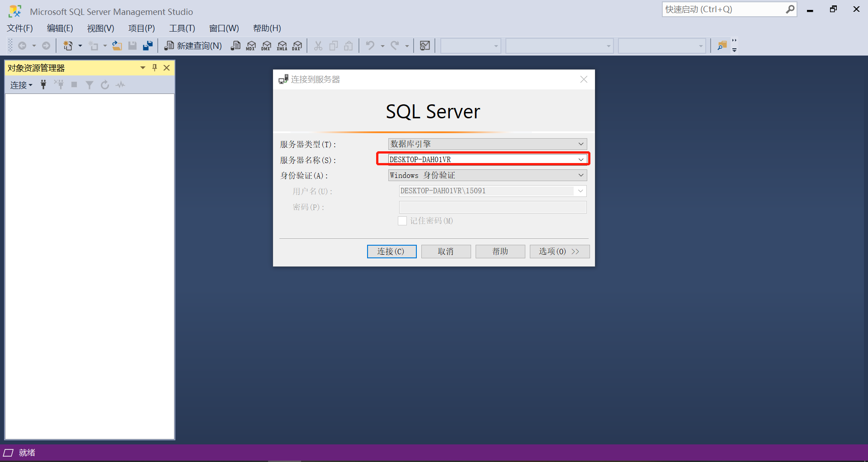The width and height of the screenshot is (868, 462).
Task: Open the Activity Monitor icon in Object Explorer
Action: [x=120, y=84]
